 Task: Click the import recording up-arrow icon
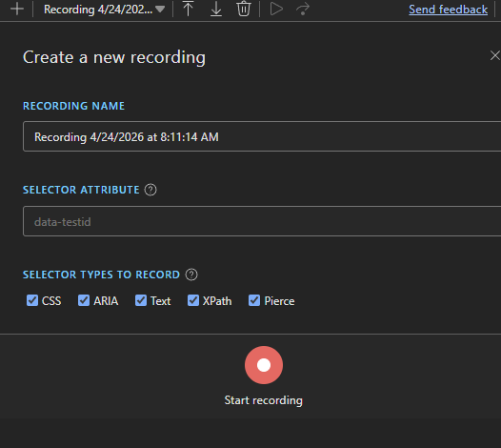pyautogui.click(x=189, y=9)
